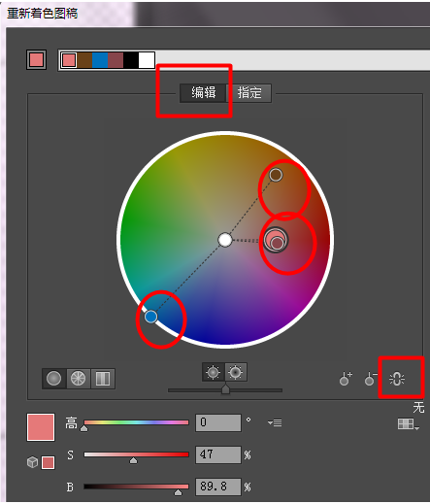
Task: Open the swatch library grid dropdown
Action: click(x=409, y=424)
